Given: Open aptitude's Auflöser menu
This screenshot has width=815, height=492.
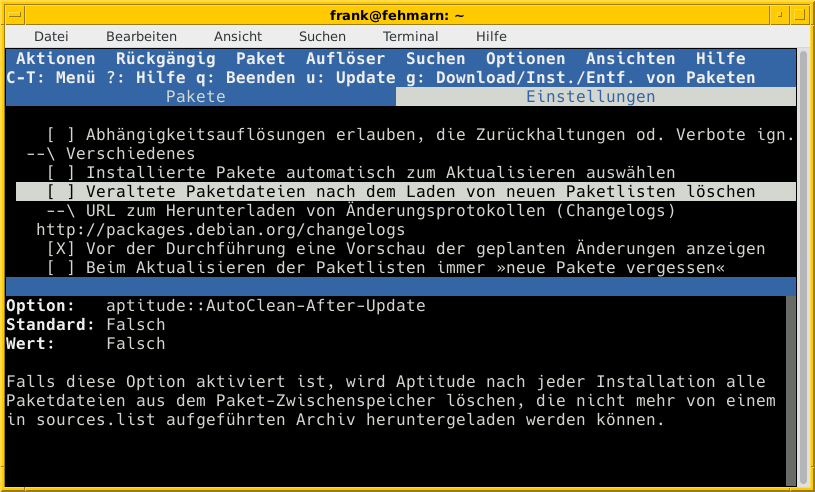Looking at the screenshot, I should coord(346,59).
